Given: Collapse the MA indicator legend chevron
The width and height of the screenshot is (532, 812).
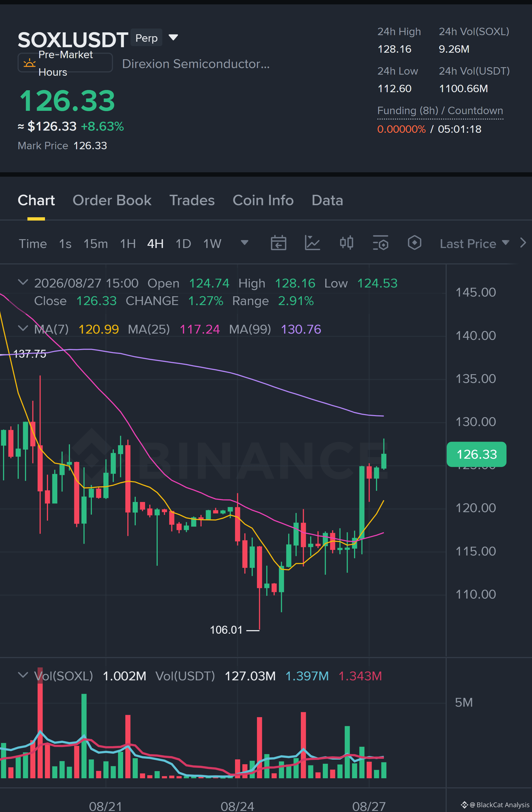Looking at the screenshot, I should click(23, 328).
